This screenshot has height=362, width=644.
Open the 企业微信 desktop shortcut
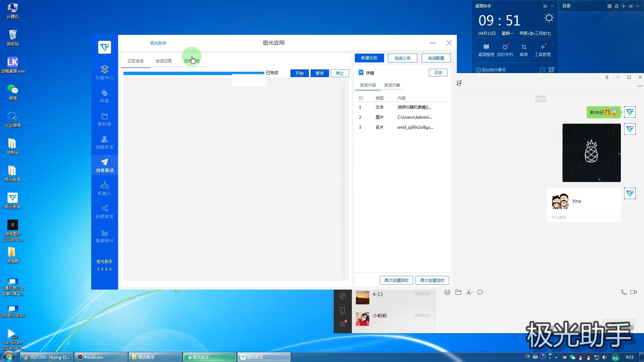click(13, 119)
